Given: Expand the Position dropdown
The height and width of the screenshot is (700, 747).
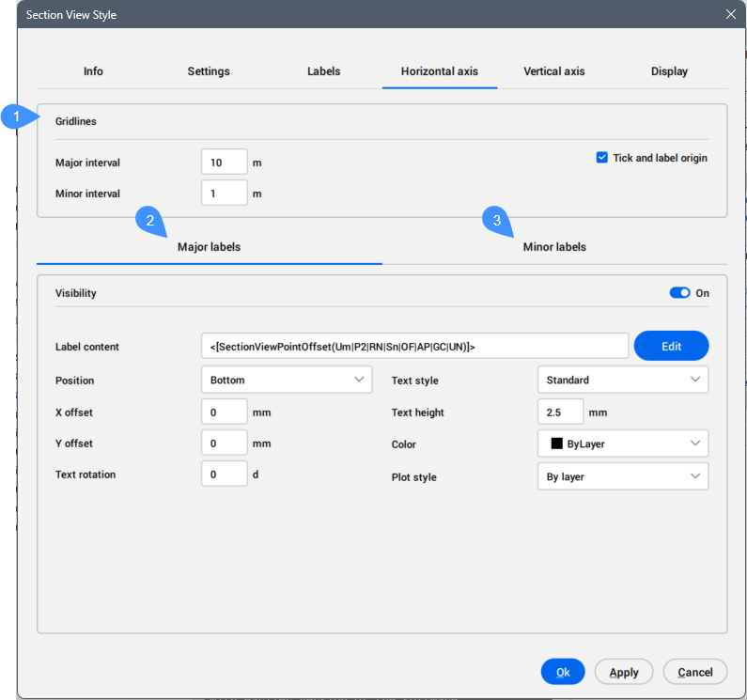Looking at the screenshot, I should [x=287, y=381].
